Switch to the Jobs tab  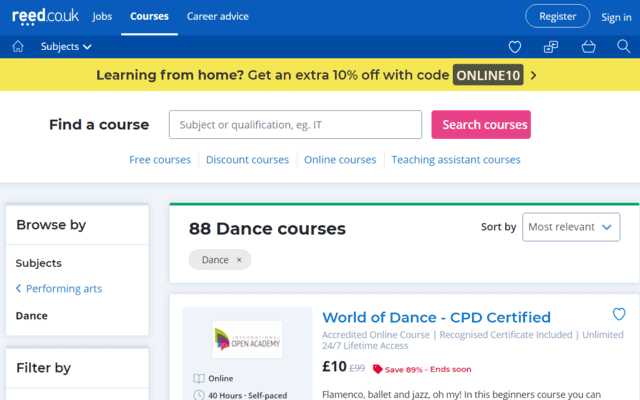[x=102, y=16]
